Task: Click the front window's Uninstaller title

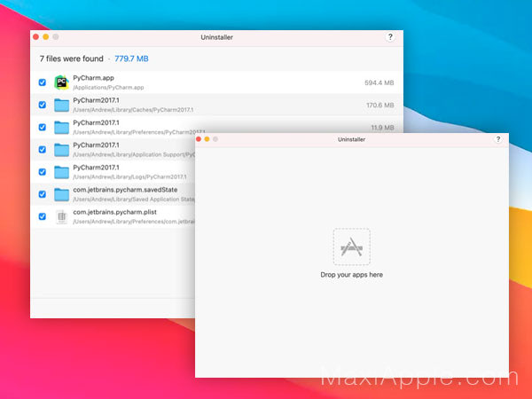Action: pos(351,139)
